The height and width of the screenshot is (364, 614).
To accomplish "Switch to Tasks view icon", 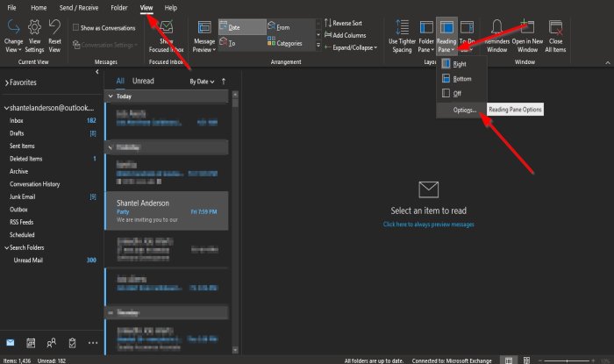I will [72, 343].
